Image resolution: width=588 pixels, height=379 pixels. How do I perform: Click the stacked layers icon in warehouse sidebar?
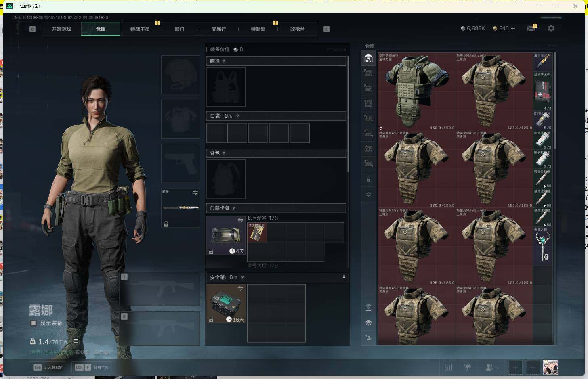(368, 322)
